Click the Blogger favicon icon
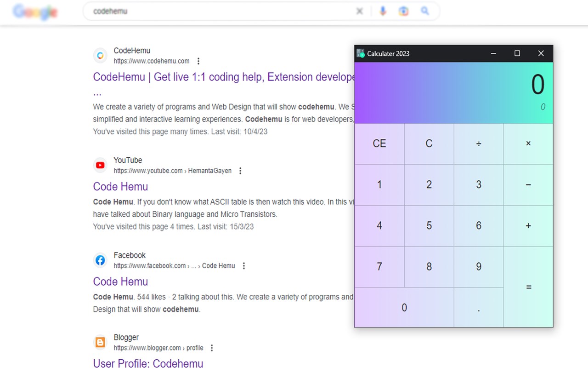This screenshot has height=368, width=588. click(x=100, y=342)
